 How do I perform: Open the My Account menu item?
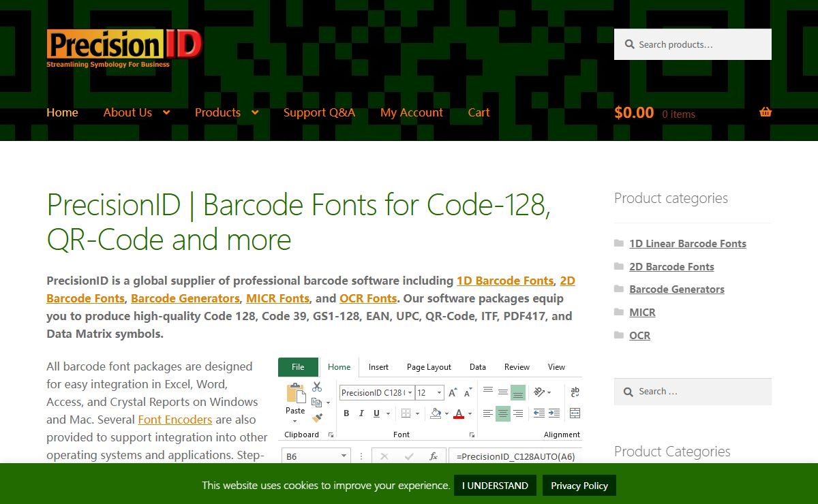point(412,112)
